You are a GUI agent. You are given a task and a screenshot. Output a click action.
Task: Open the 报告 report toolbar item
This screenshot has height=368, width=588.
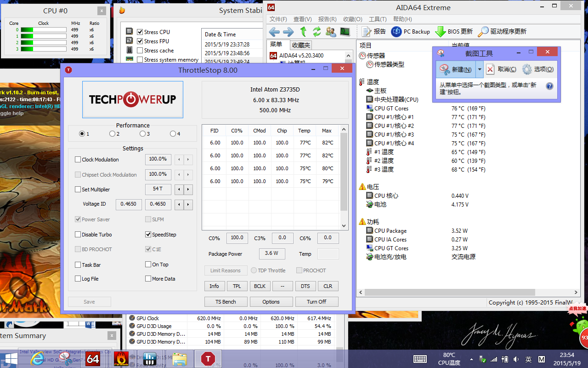tap(374, 32)
